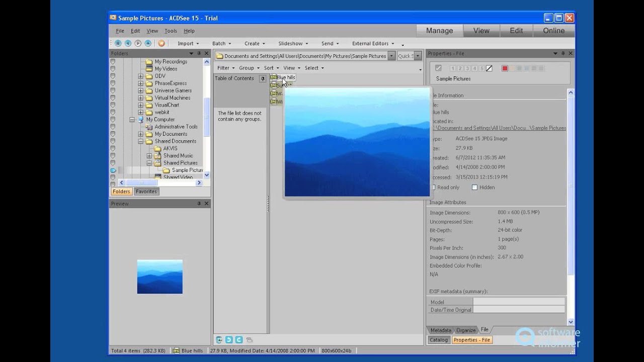Click the My Computer icon in tree
The width and height of the screenshot is (644, 362).
tap(140, 120)
